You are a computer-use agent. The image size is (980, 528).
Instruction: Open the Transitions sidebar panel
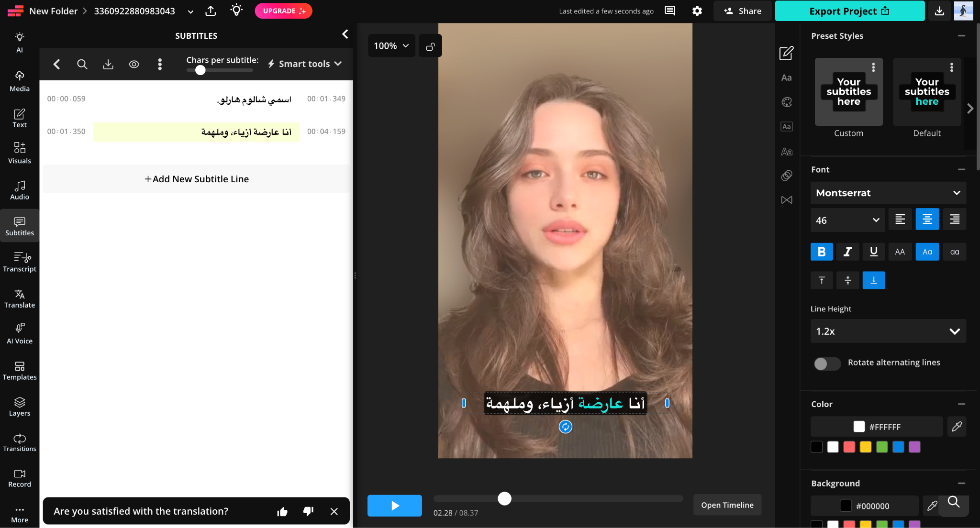[x=20, y=442]
